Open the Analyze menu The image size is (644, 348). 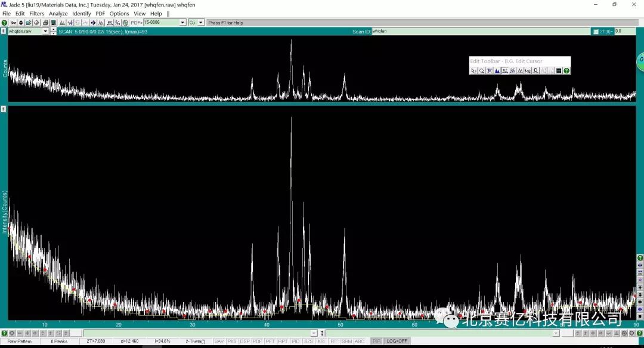coord(58,14)
